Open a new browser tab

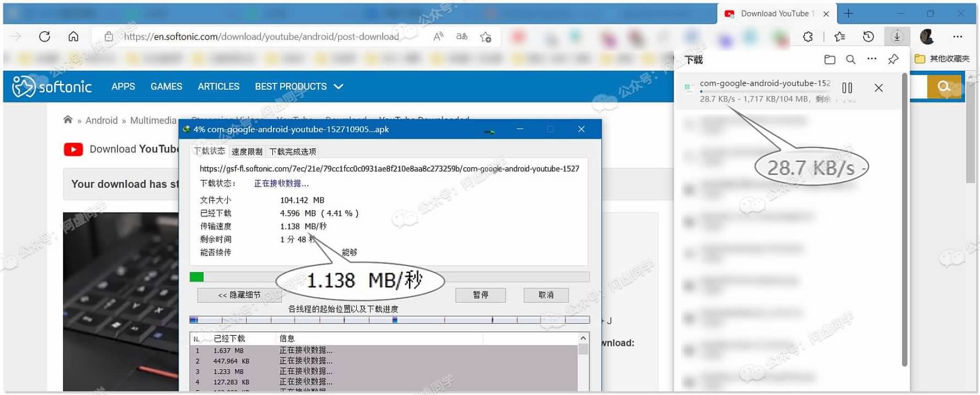[x=849, y=14]
